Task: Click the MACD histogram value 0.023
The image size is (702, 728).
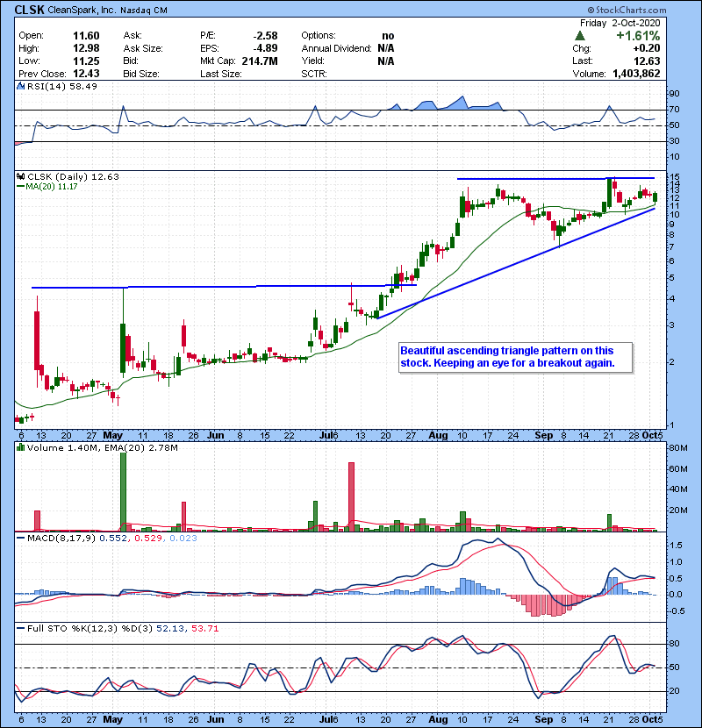Action: pyautogui.click(x=183, y=539)
